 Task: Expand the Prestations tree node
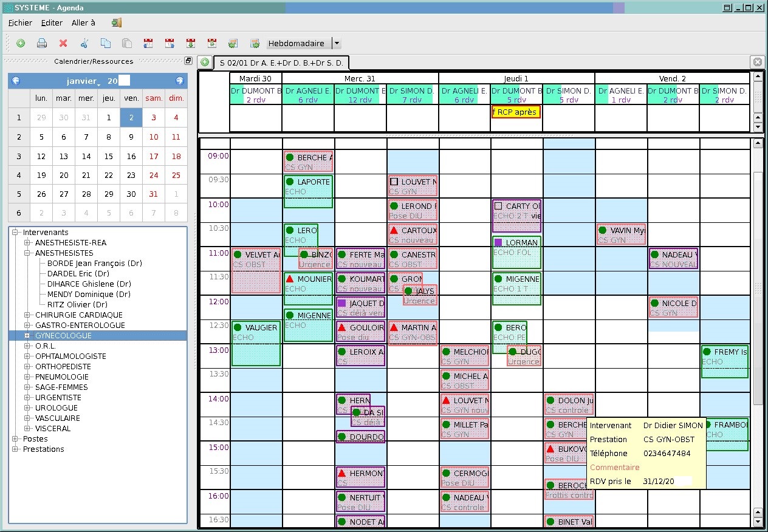coord(15,449)
